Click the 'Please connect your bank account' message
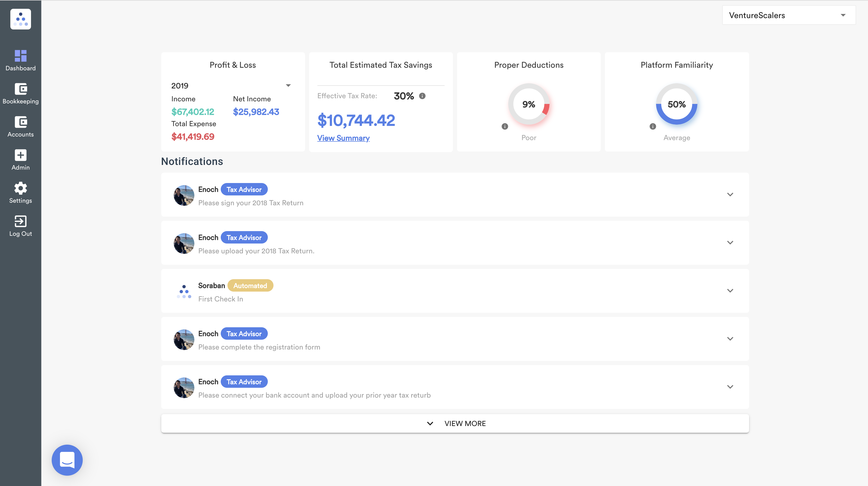This screenshot has height=486, width=868. 314,395
